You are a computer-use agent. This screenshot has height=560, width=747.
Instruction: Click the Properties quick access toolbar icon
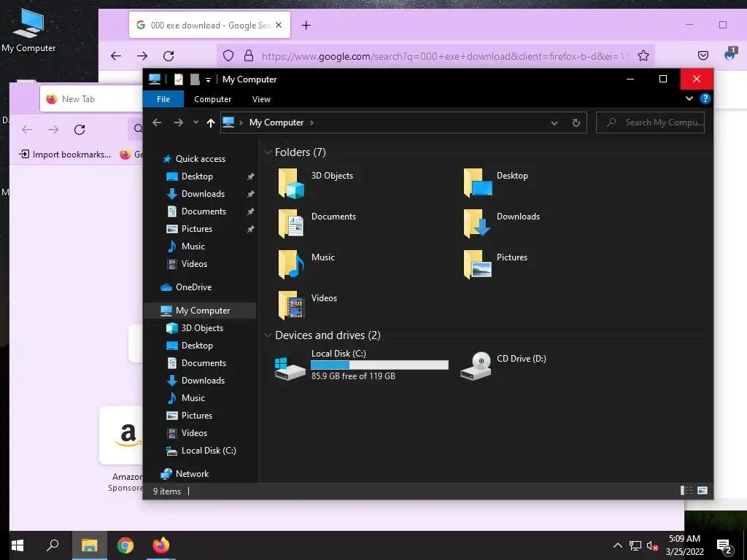(179, 79)
